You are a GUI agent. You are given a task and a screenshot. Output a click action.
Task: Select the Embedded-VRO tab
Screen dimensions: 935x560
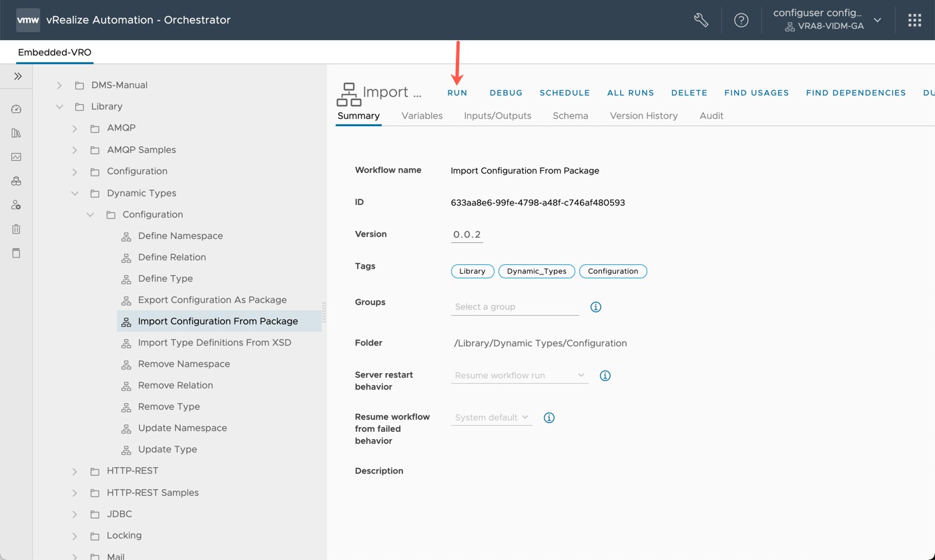coord(55,52)
